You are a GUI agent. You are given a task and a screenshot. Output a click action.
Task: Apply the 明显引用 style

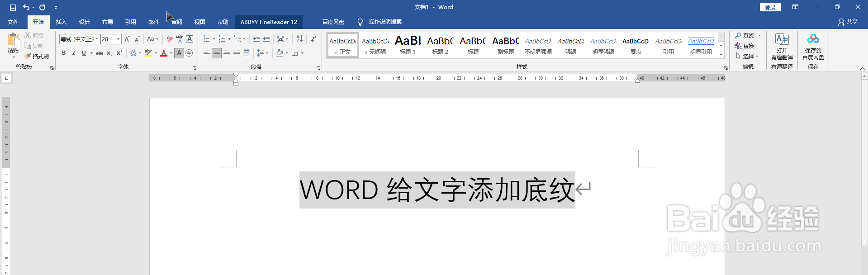[701, 45]
